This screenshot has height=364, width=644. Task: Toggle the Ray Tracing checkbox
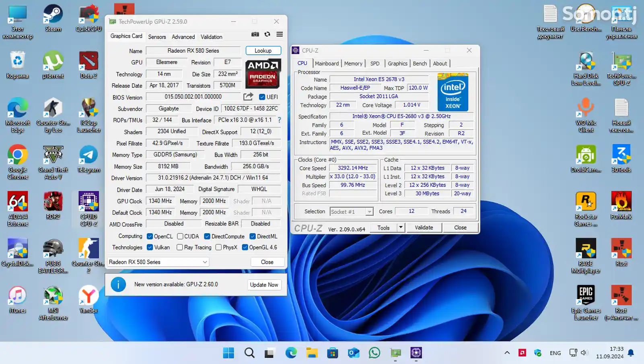click(180, 247)
